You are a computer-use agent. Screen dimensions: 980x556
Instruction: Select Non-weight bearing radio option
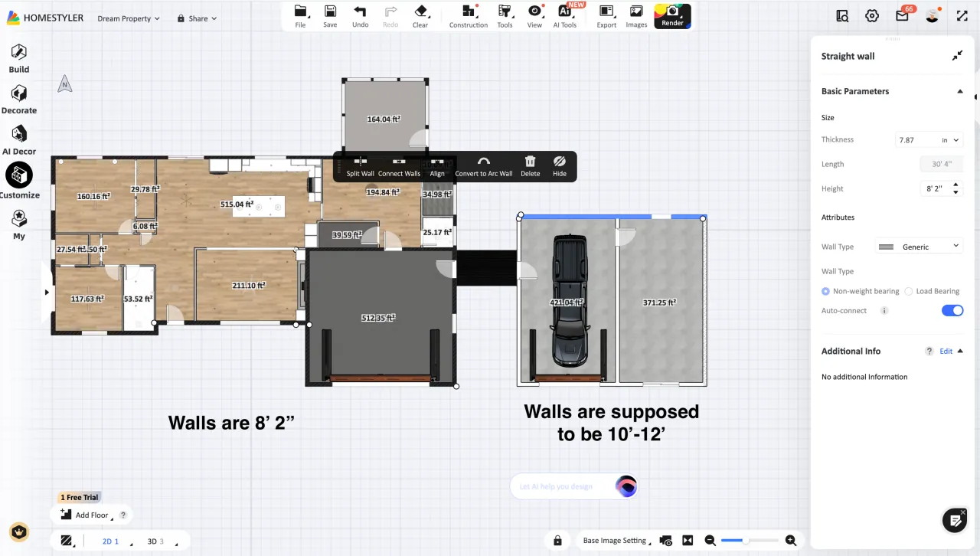(x=825, y=291)
